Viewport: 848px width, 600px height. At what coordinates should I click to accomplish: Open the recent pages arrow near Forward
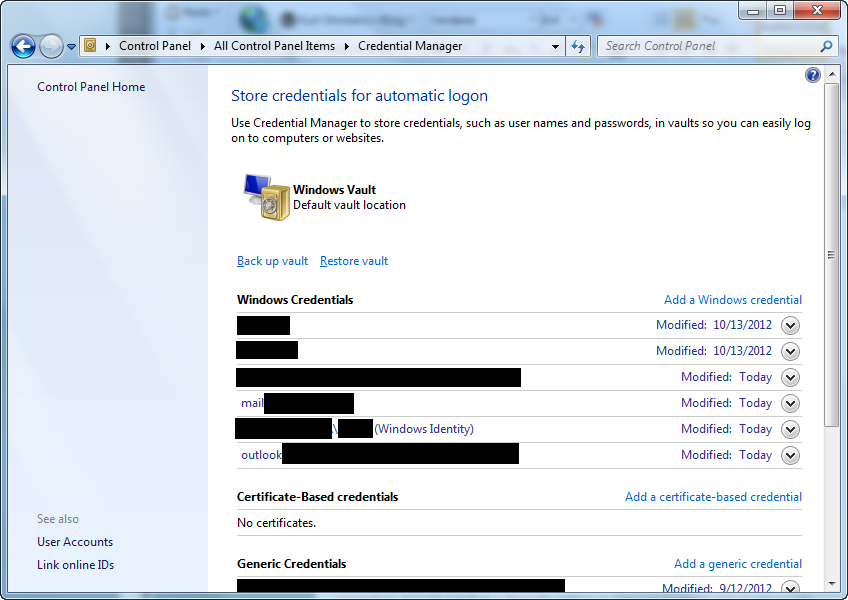point(71,47)
